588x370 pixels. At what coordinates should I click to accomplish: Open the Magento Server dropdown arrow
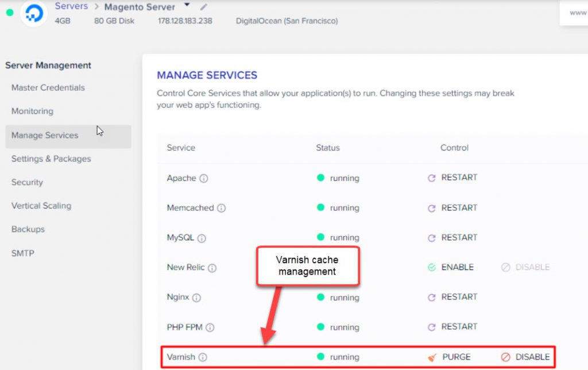point(187,5)
